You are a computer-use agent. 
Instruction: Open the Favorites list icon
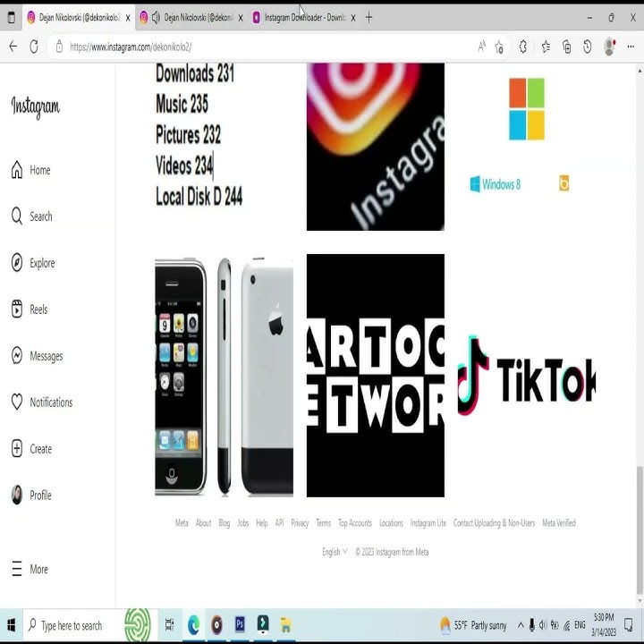pos(546,47)
